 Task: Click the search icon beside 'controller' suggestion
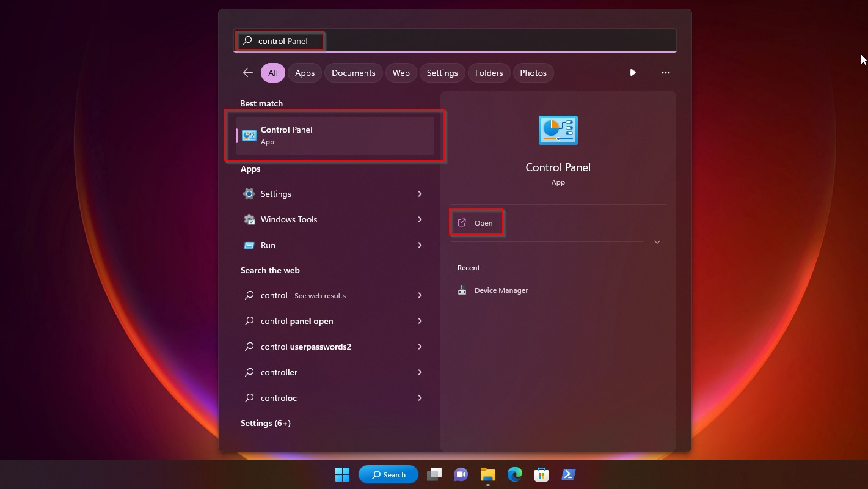[x=249, y=372]
